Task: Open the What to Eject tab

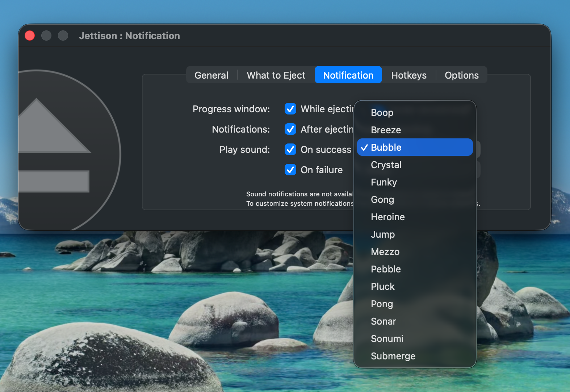Action: tap(276, 75)
